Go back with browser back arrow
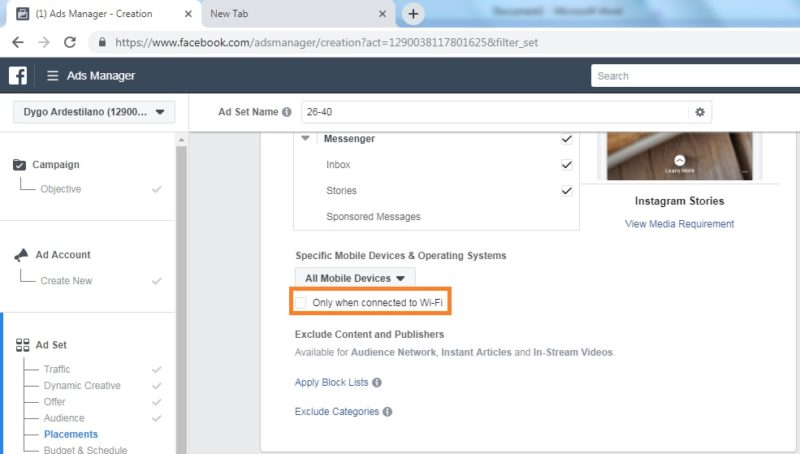This screenshot has height=454, width=800. 18,42
